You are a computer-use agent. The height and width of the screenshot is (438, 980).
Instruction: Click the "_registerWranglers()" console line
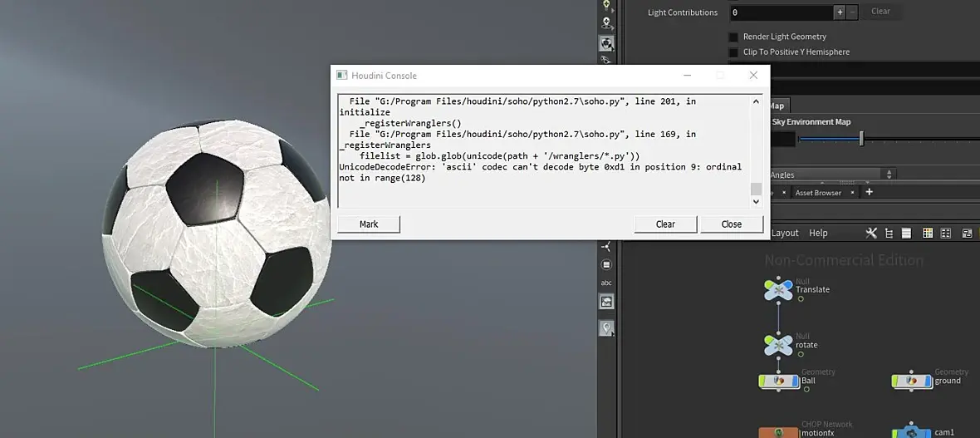coord(410,123)
